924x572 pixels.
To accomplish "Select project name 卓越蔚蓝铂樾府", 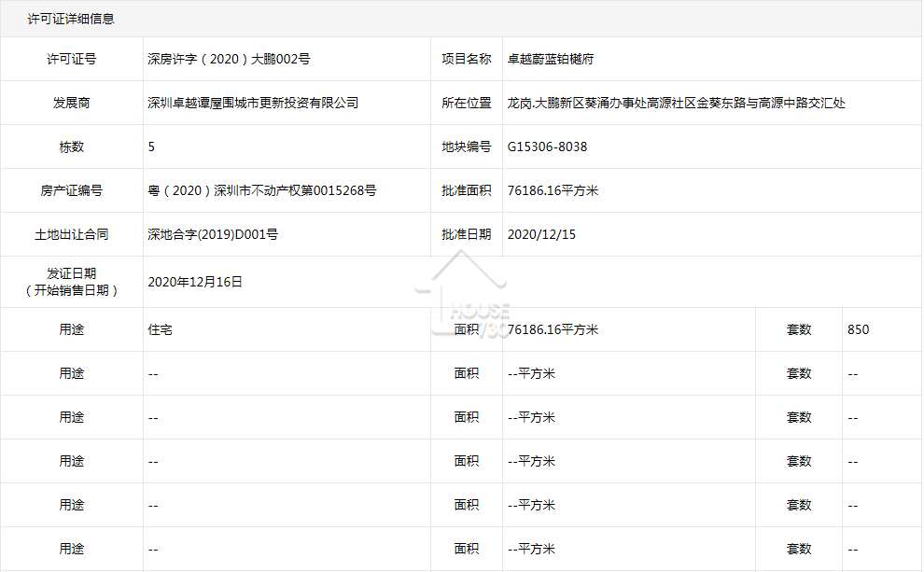I will click(x=551, y=59).
